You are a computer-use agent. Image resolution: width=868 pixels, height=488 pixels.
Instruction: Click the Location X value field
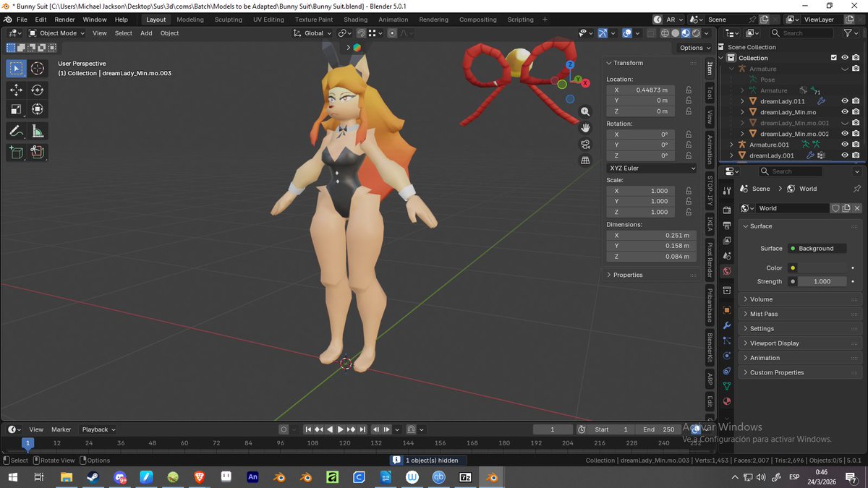641,90
